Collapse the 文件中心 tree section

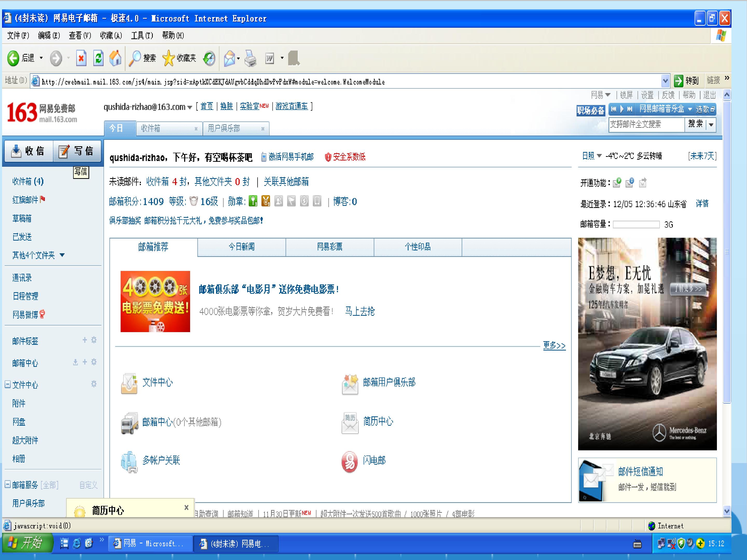point(8,384)
